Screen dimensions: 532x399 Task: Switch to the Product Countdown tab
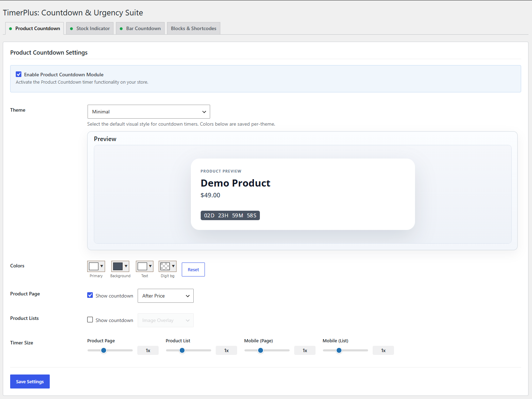34,28
